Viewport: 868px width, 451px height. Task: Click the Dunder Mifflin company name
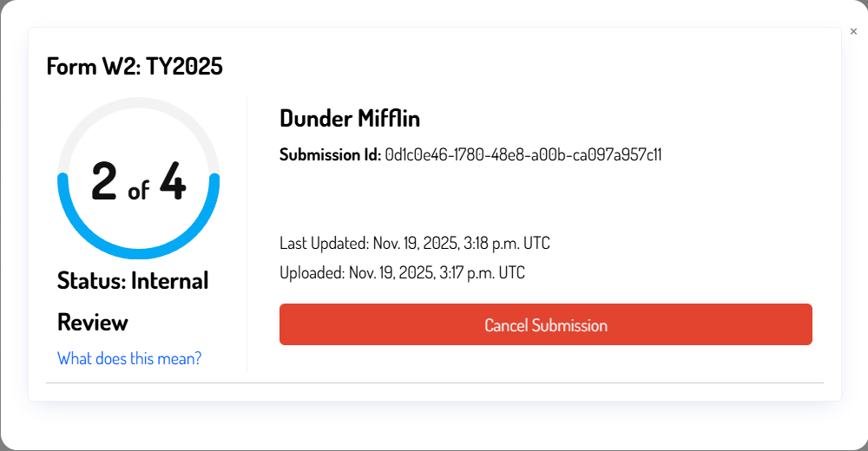tap(350, 119)
